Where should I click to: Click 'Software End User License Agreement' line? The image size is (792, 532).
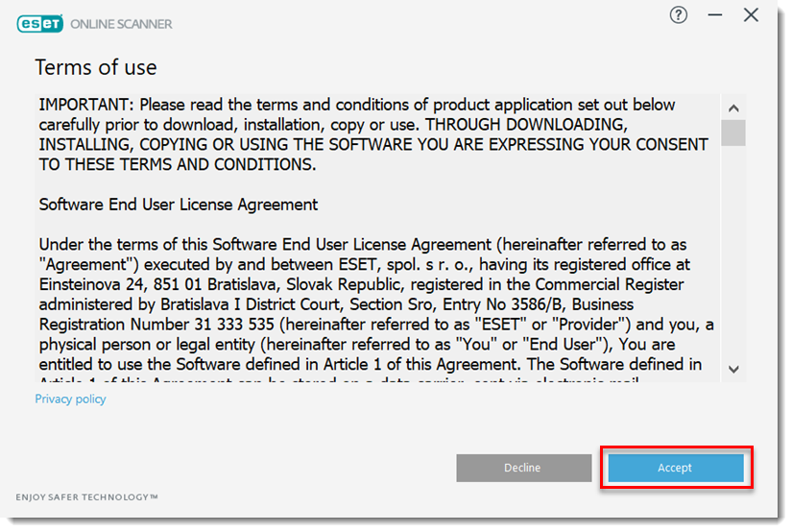pyautogui.click(x=179, y=205)
